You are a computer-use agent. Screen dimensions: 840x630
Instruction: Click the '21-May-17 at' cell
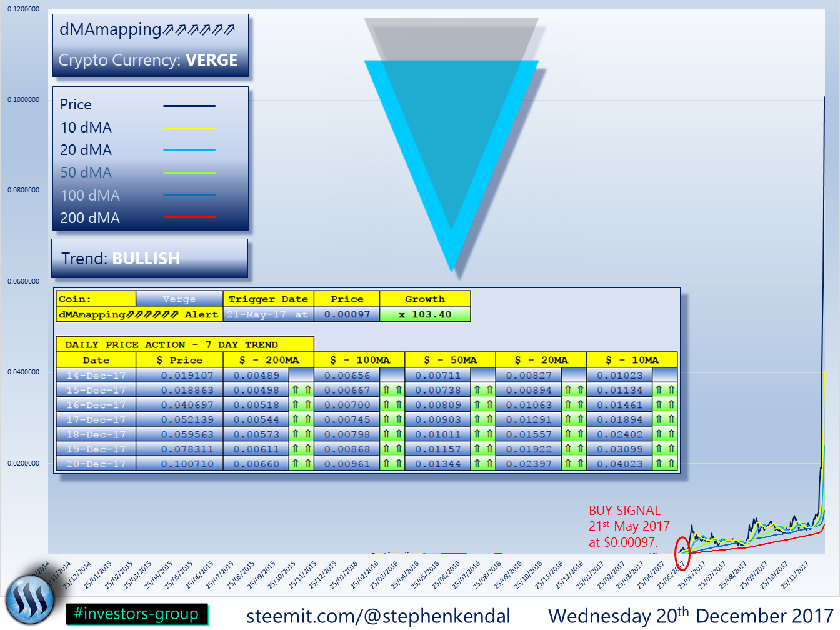click(x=268, y=314)
